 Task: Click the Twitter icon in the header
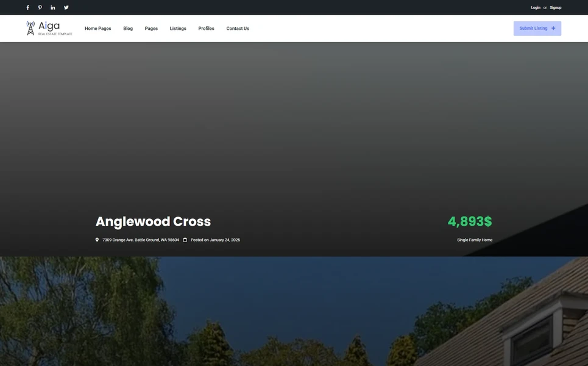click(66, 7)
